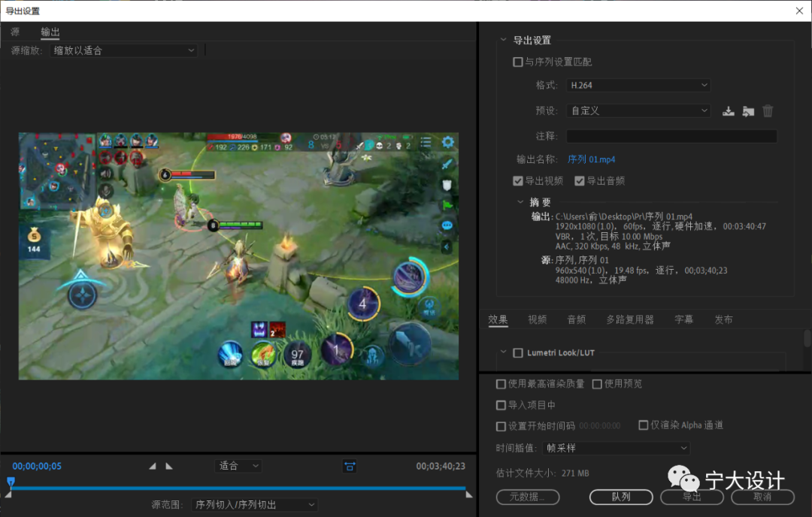Close the Export Settings dialog
Screen dimensions: 812x517
coord(799,11)
